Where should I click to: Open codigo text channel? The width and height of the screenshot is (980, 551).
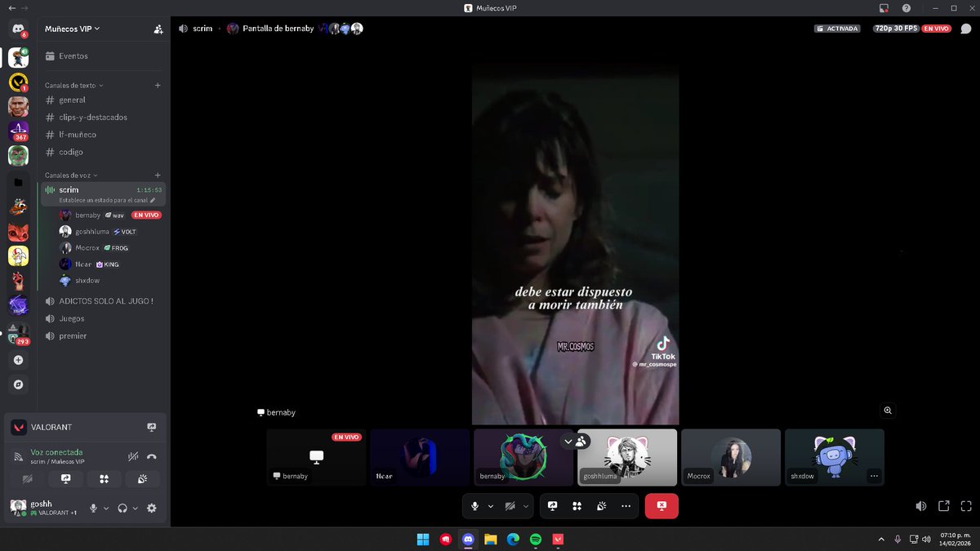(x=104, y=152)
